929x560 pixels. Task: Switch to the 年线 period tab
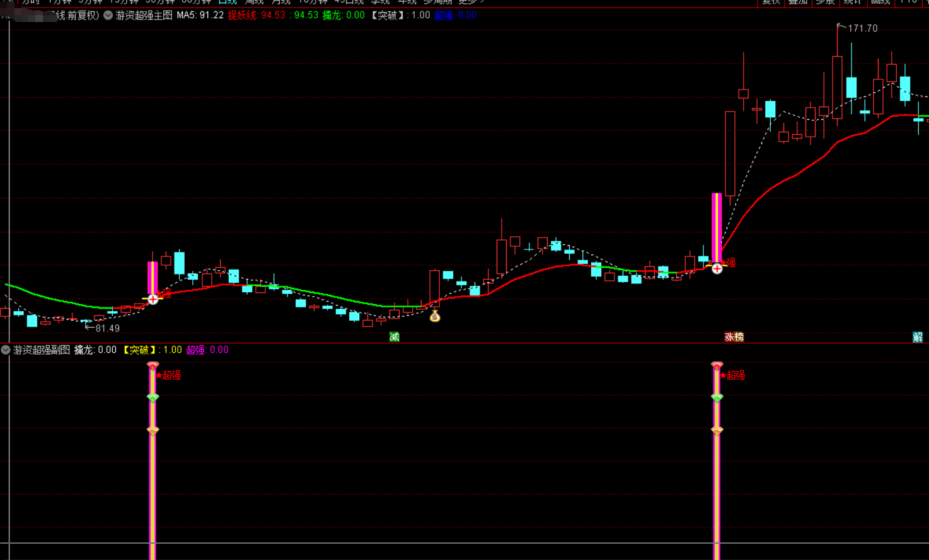pos(407,3)
